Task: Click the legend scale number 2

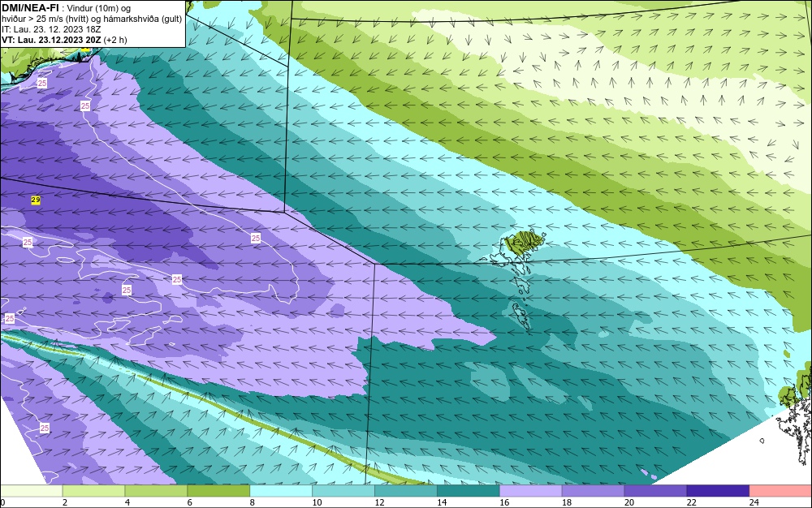Action: coord(65,502)
